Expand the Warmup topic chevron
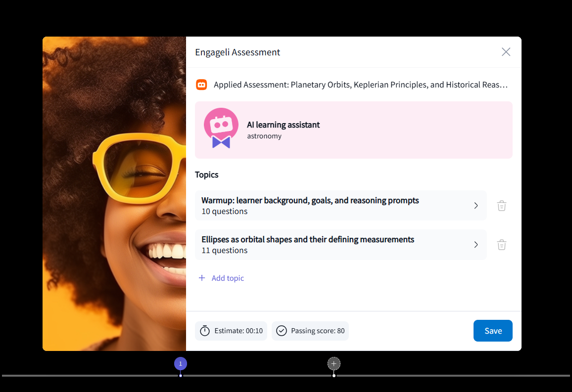Screen dimensions: 572x392 pos(476,206)
